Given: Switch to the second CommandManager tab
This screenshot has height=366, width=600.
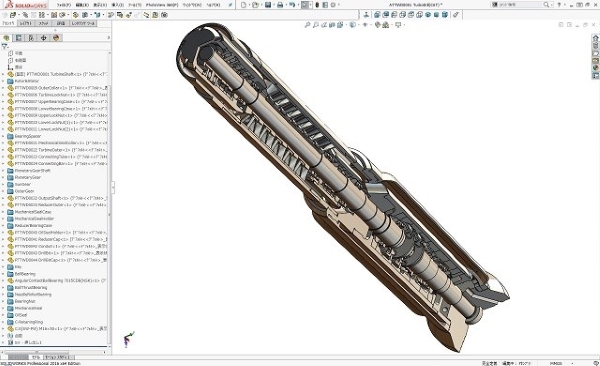Looking at the screenshot, I should pyautogui.click(x=26, y=23).
